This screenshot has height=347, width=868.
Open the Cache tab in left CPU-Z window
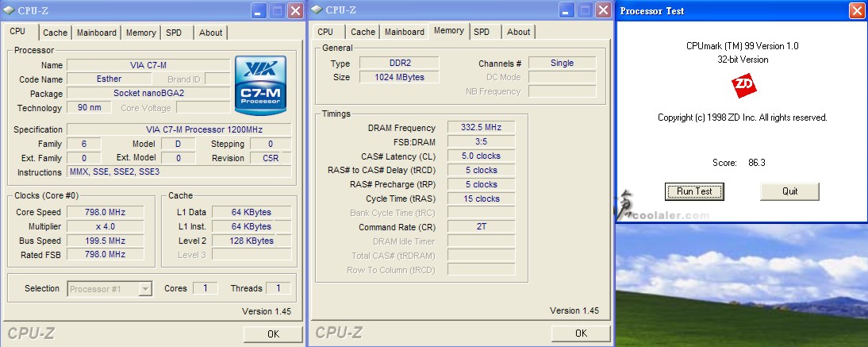(55, 33)
